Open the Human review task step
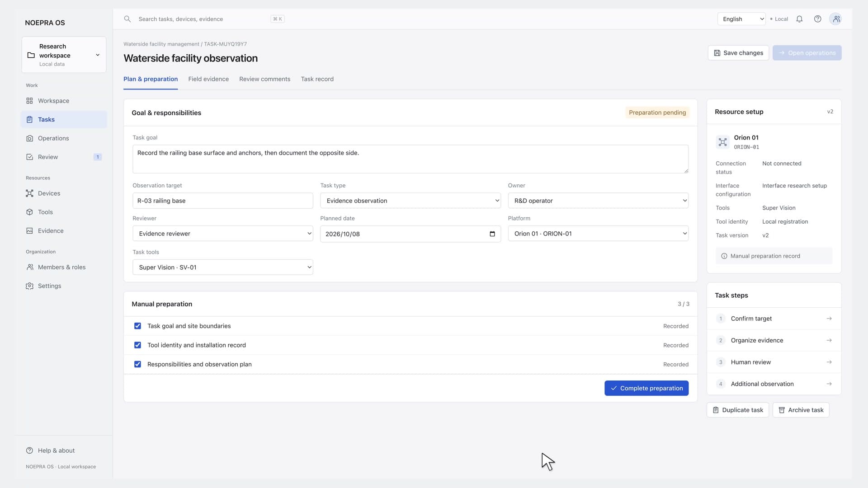The width and height of the screenshot is (868, 488). click(774, 362)
